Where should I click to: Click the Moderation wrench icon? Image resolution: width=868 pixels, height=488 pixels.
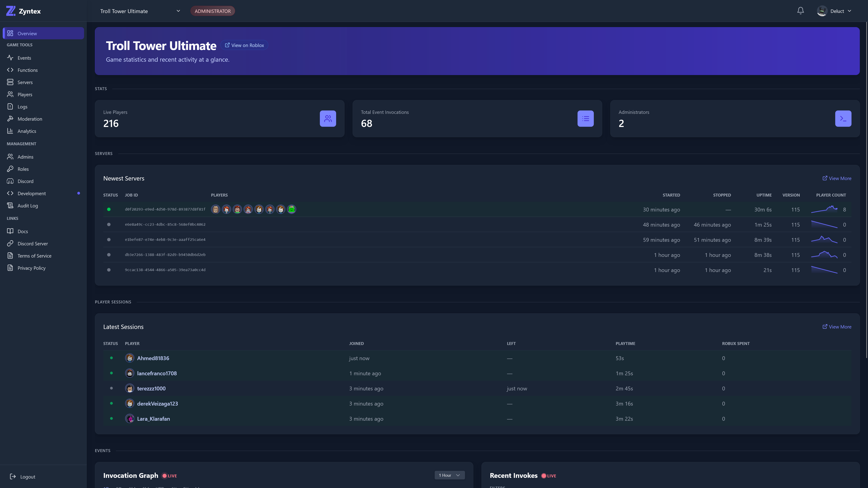coord(10,119)
